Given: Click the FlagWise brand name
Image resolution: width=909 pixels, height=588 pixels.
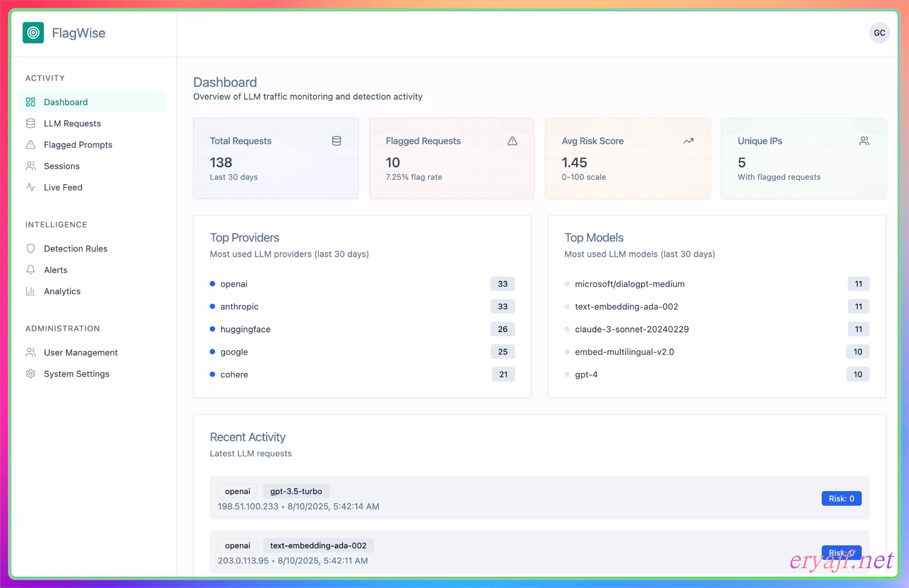Looking at the screenshot, I should click(79, 33).
